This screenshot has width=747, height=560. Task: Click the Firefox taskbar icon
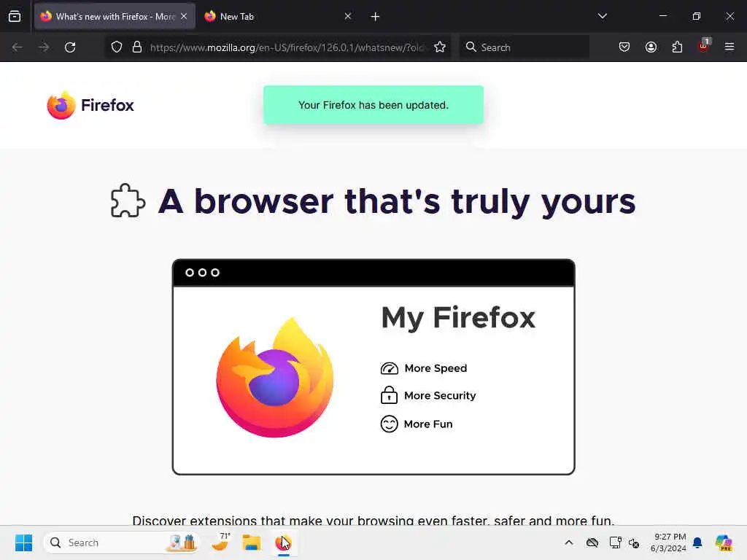(284, 542)
